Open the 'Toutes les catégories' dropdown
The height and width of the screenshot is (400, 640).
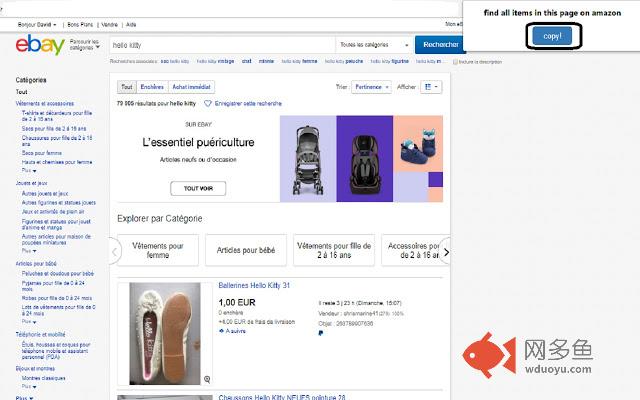(373, 45)
